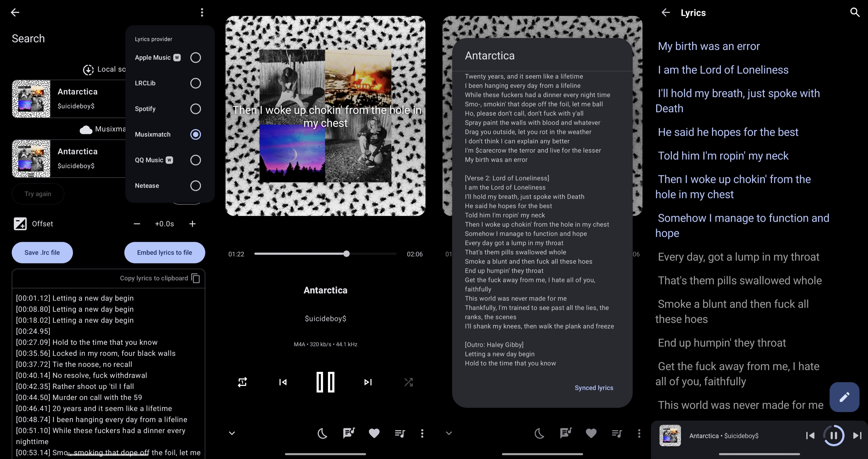The height and width of the screenshot is (459, 868).
Task: Click the playback progress slider handle
Action: point(346,254)
